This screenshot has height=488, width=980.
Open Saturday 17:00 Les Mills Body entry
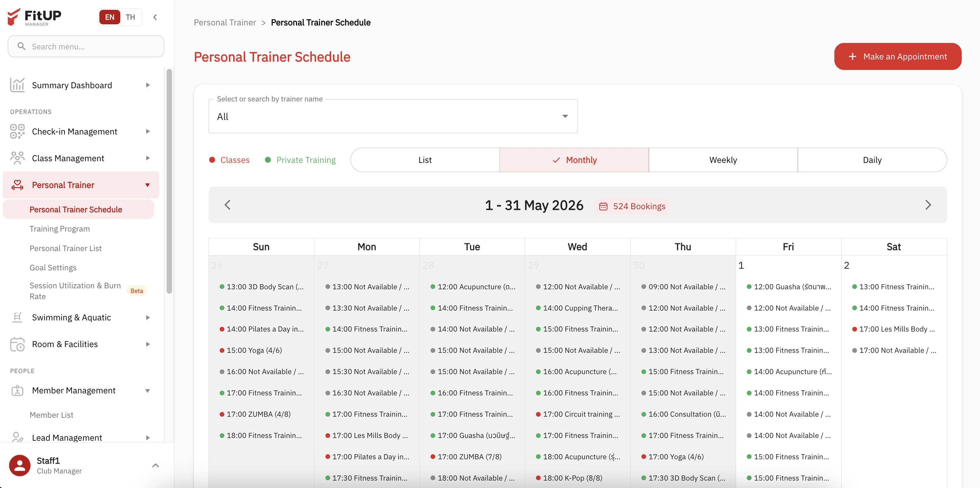pyautogui.click(x=893, y=329)
